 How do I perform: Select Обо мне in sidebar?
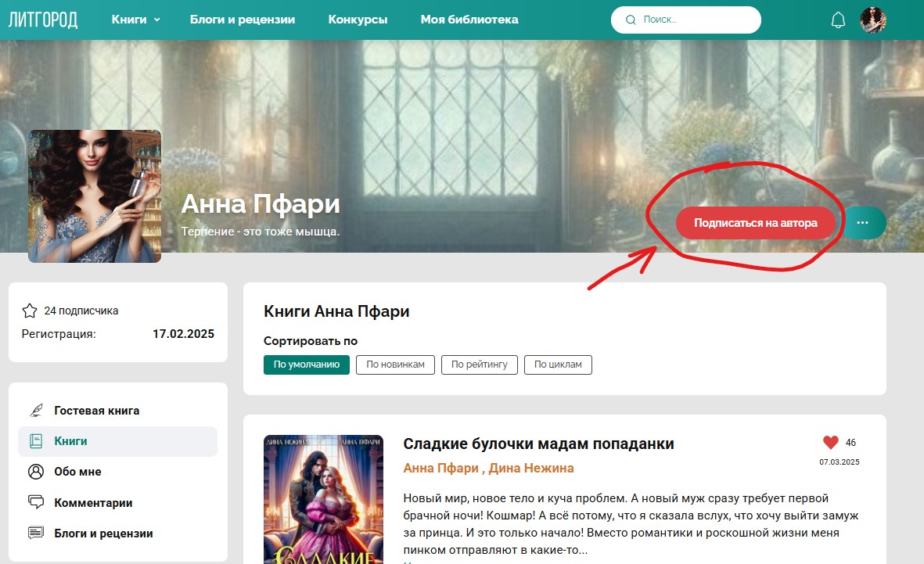(77, 472)
